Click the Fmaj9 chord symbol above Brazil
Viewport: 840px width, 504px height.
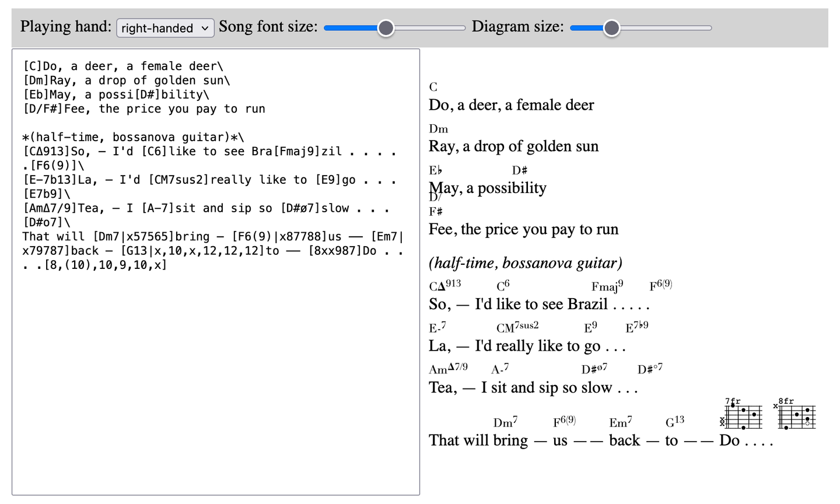point(605,286)
